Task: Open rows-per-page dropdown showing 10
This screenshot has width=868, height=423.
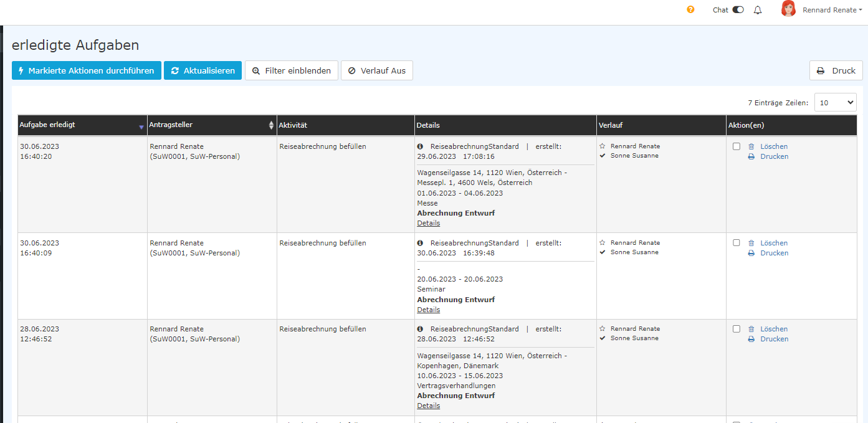Action: click(x=835, y=103)
